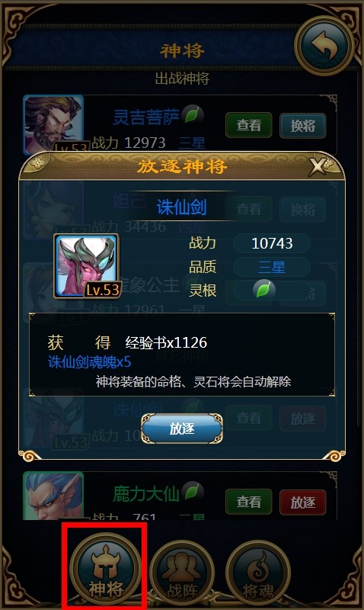Screen dimensions: 364x610
Task: Click the 三星 quality value in dialog
Action: (272, 268)
